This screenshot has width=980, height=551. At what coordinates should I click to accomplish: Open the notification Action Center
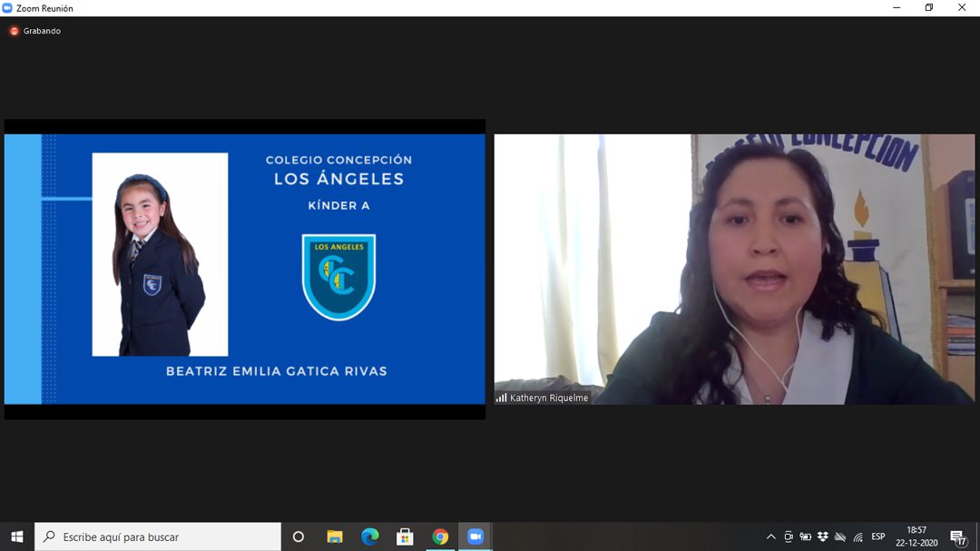click(x=957, y=536)
